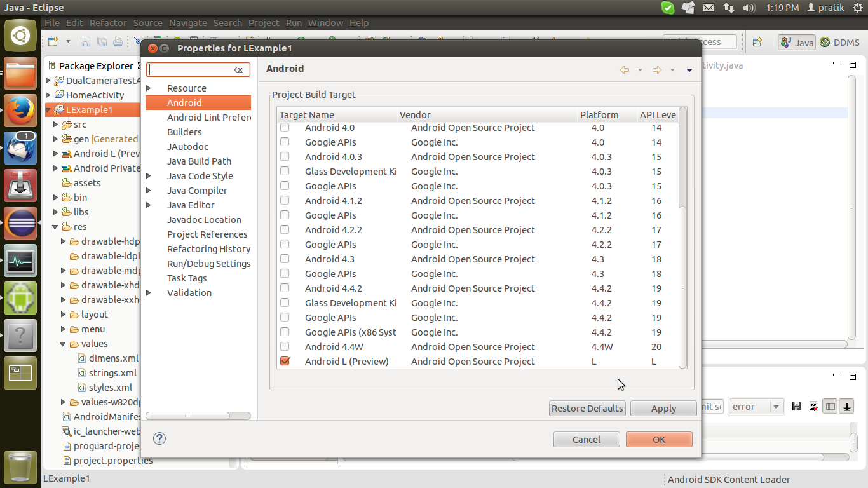Go forward using the dialog's forward arrow
Screen dimensions: 868x488
(x=657, y=70)
